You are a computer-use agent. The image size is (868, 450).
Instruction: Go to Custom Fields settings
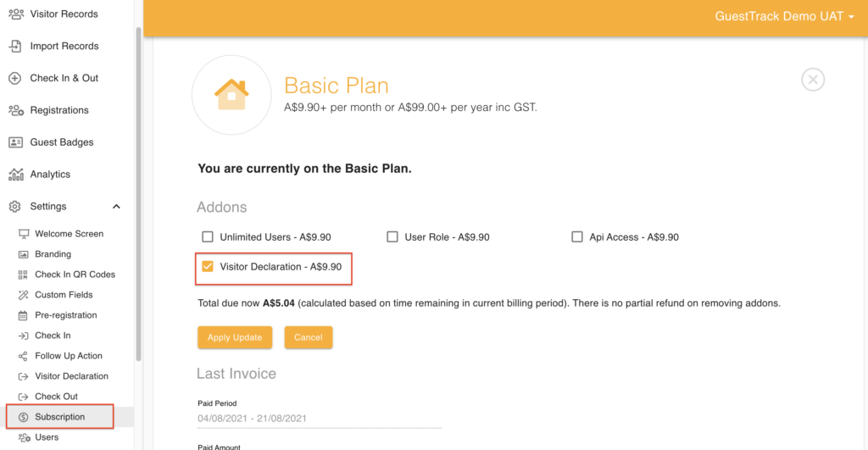(x=64, y=295)
